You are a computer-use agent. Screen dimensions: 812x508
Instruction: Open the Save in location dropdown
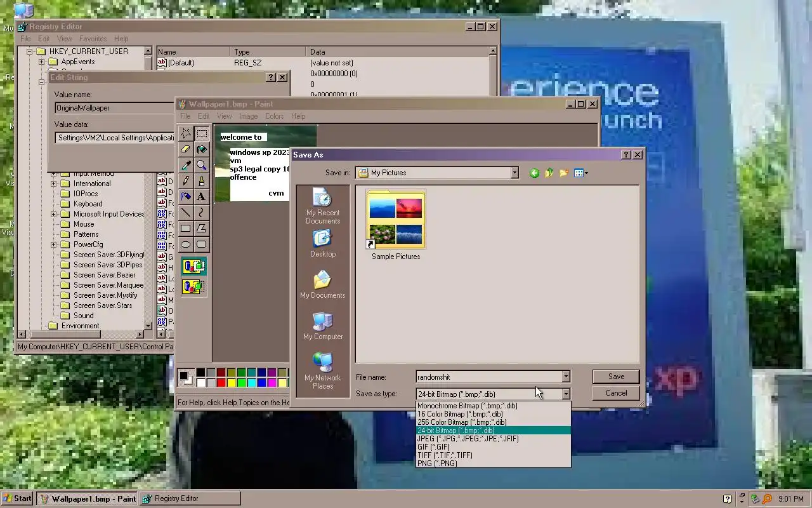514,173
